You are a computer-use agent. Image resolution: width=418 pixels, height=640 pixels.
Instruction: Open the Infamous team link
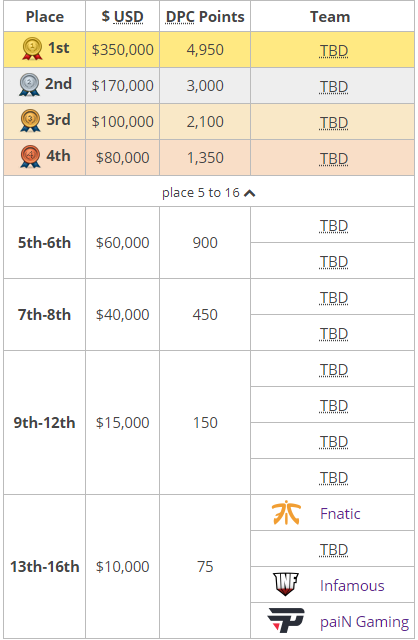[352, 585]
